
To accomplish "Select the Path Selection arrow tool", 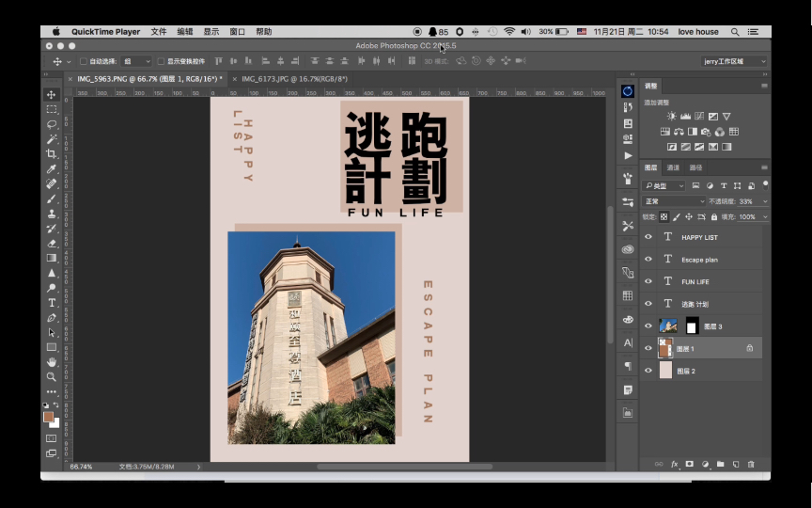I will pos(52,332).
